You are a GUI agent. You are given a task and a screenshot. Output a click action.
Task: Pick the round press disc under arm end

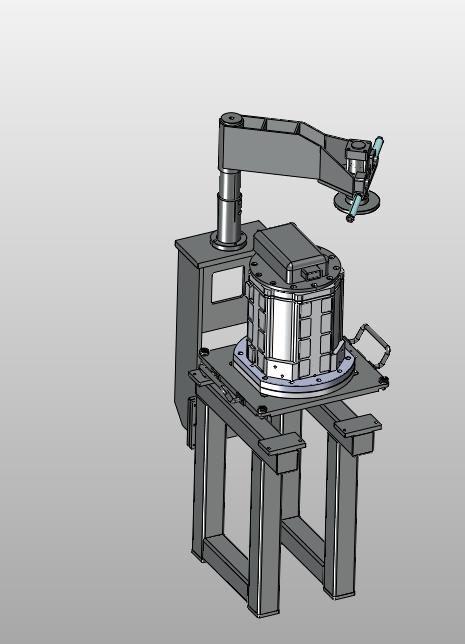click(x=357, y=203)
